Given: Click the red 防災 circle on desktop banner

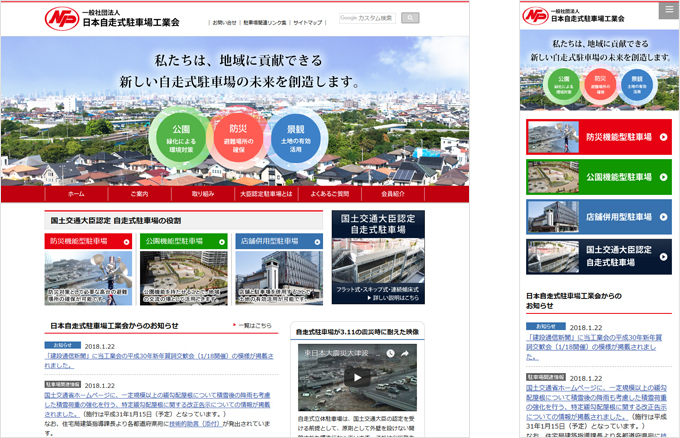Looking at the screenshot, I should 237,135.
